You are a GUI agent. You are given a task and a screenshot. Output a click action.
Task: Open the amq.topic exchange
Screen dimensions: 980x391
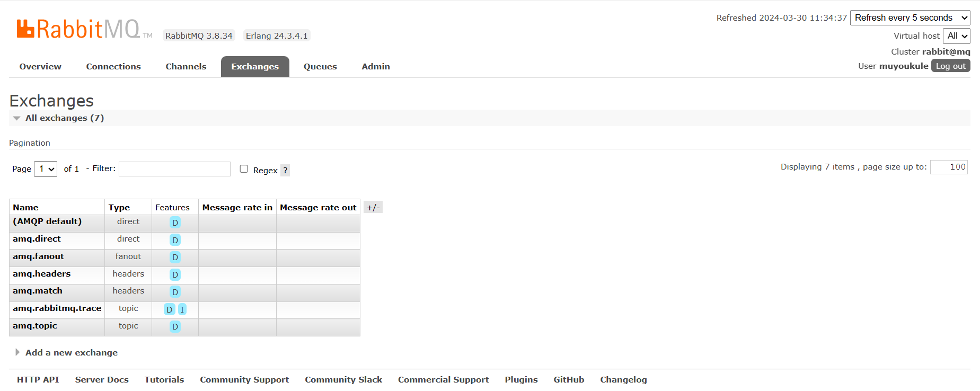click(35, 326)
